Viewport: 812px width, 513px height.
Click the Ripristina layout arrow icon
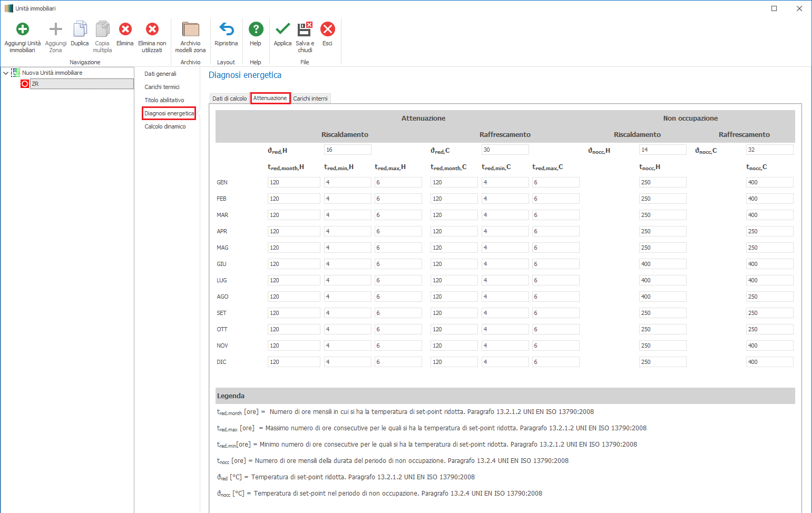tap(226, 29)
